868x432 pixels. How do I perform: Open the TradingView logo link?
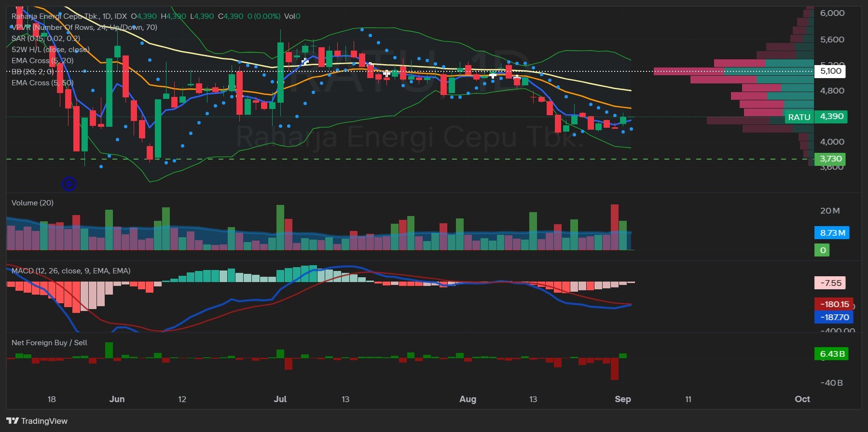(x=37, y=421)
